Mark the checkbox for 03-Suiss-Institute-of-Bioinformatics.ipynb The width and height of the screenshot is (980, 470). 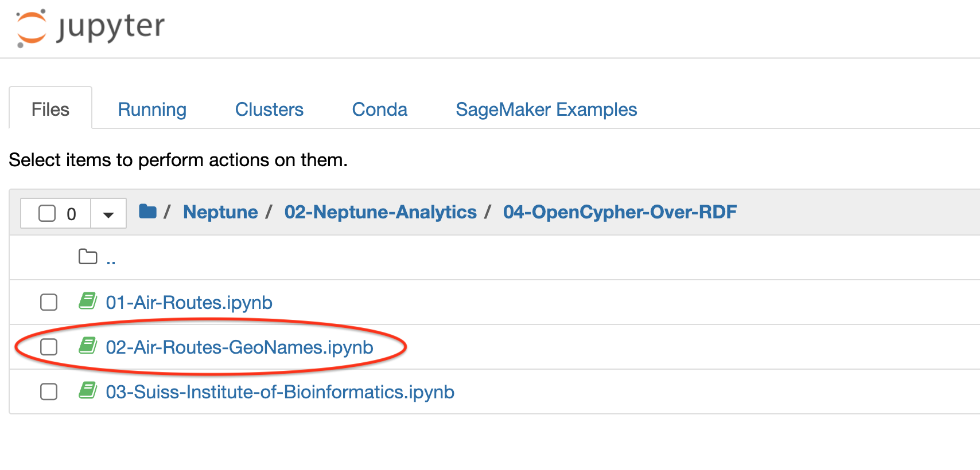pyautogui.click(x=49, y=391)
